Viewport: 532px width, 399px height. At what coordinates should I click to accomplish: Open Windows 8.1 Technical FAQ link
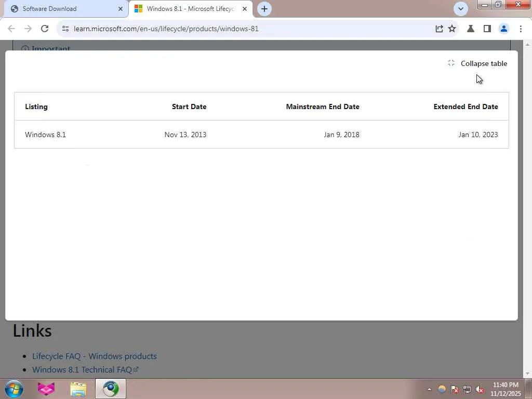pos(85,369)
